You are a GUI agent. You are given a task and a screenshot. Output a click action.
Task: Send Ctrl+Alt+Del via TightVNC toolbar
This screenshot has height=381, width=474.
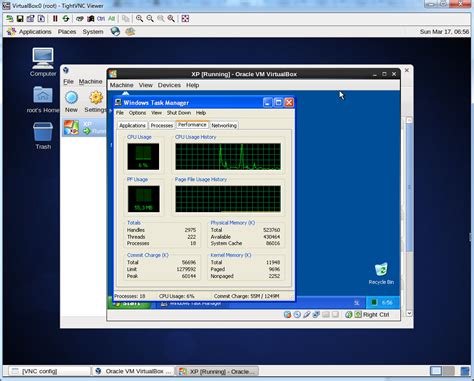(x=80, y=19)
